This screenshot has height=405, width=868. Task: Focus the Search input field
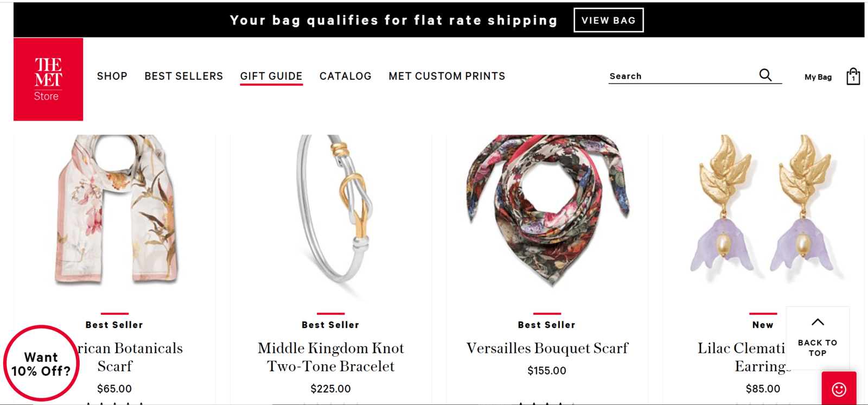coord(681,76)
